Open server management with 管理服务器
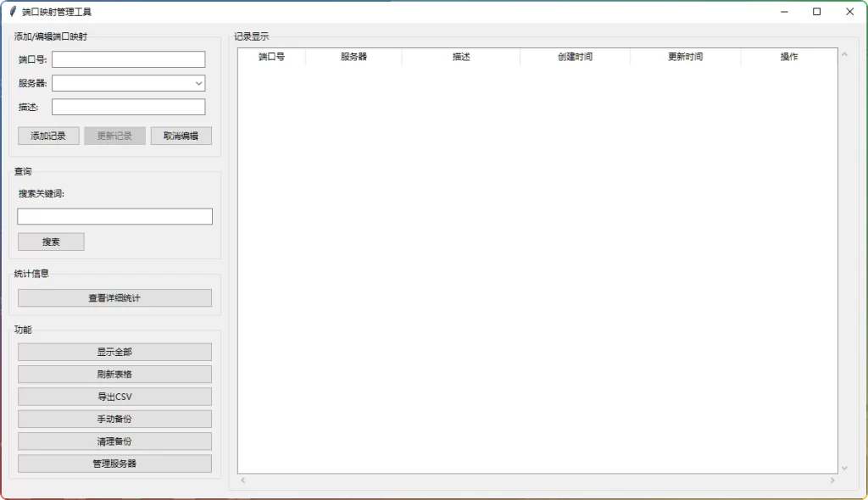This screenshot has width=868, height=500. coord(114,463)
